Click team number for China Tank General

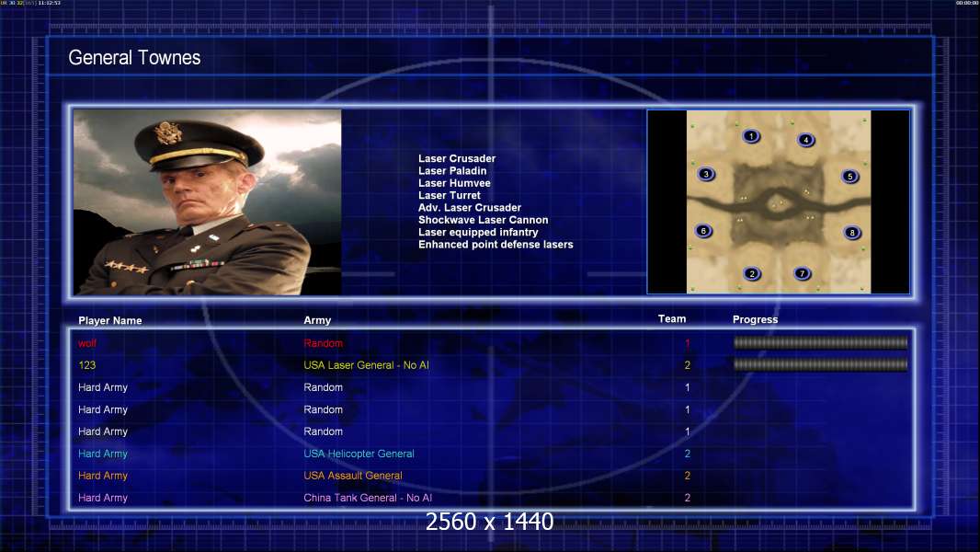(x=688, y=498)
